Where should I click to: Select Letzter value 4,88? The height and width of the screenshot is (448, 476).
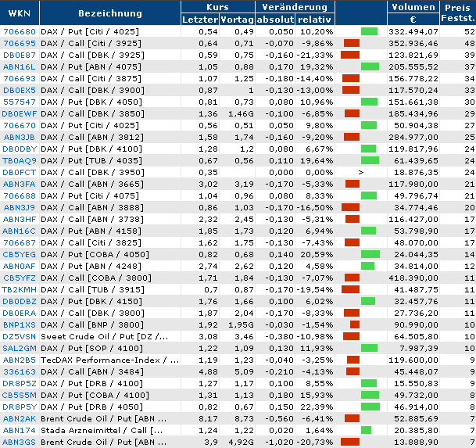coord(208,371)
